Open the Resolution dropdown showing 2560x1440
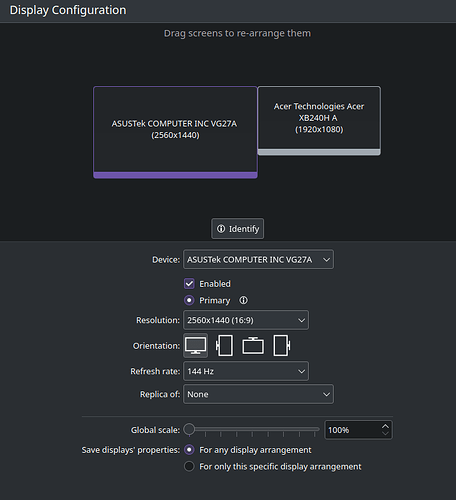 (x=246, y=320)
